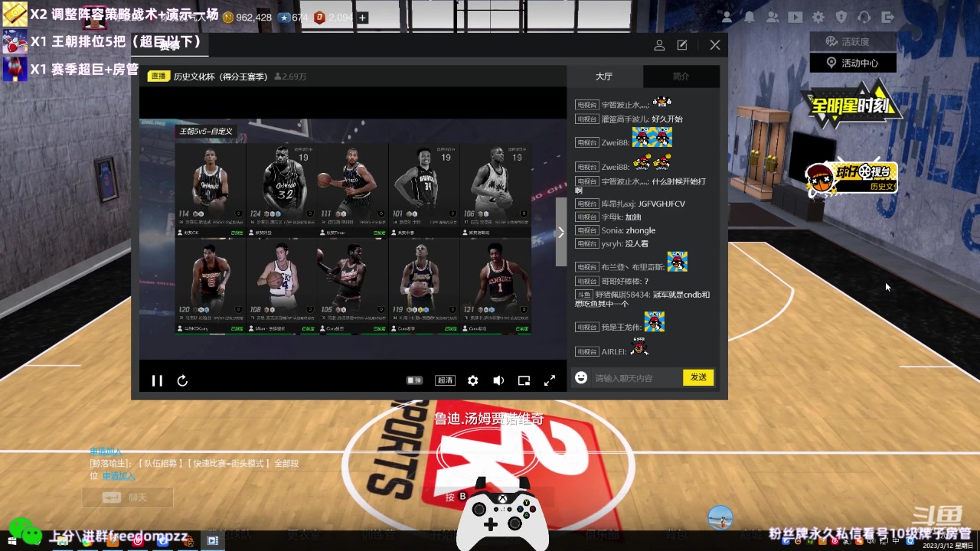Click 哥哥好棒棒 chat message
This screenshot has height=551, width=980.
[610, 282]
